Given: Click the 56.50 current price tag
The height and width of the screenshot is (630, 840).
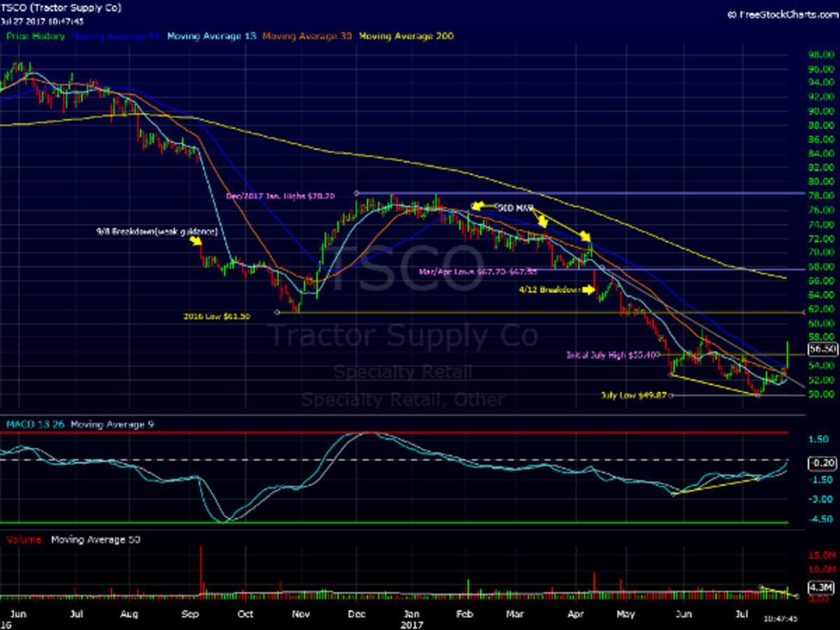Looking at the screenshot, I should (x=822, y=348).
